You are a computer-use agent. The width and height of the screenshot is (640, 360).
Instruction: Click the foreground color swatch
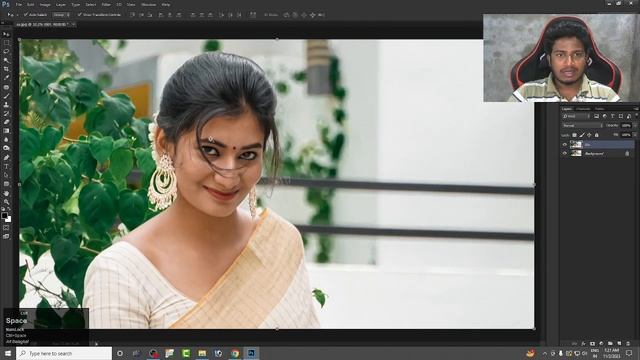coord(4,215)
